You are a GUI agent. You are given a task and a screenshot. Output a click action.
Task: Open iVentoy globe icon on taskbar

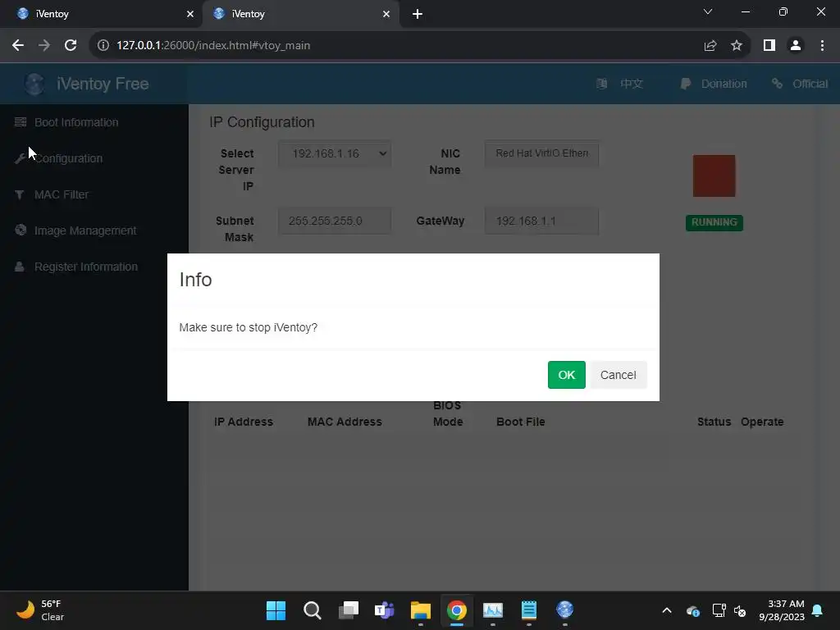564,609
